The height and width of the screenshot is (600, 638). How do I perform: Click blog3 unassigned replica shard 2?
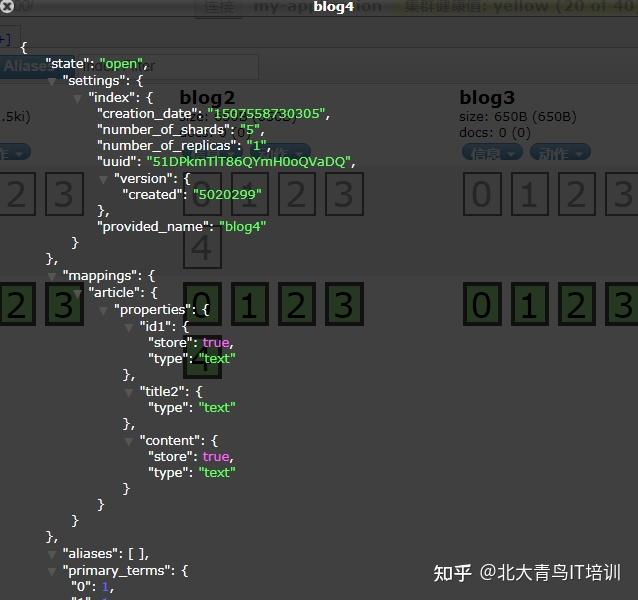pyautogui.click(x=577, y=194)
